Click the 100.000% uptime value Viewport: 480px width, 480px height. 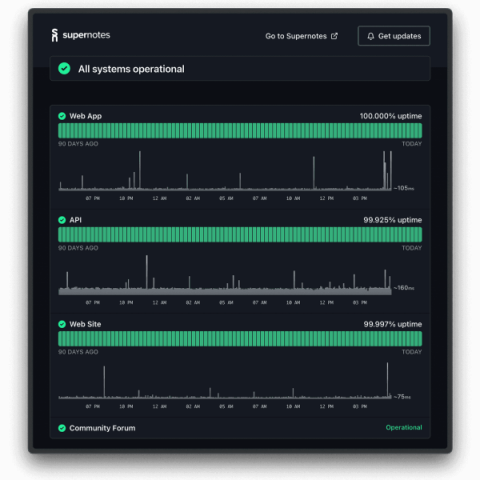point(391,116)
